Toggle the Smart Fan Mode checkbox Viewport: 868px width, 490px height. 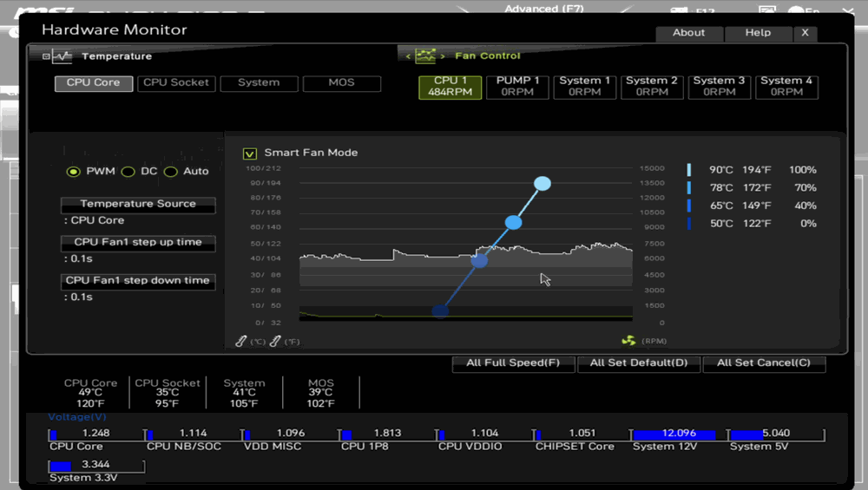250,154
